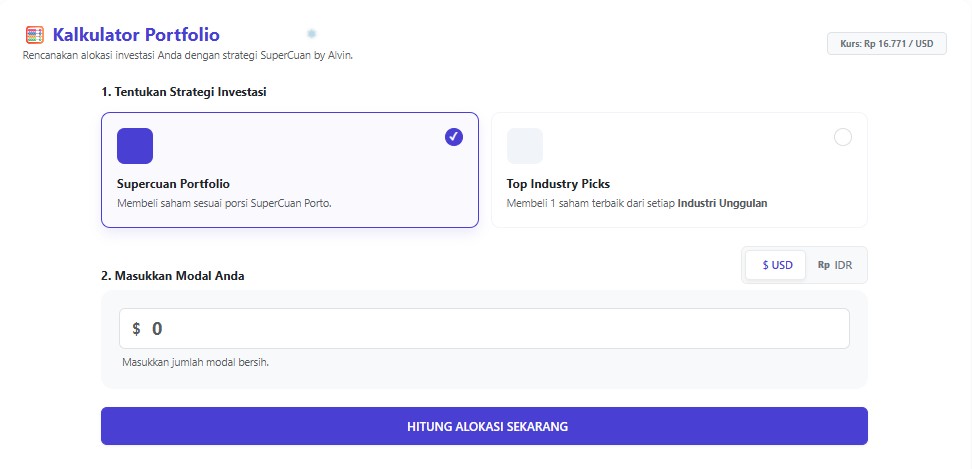Viewport: 972px width, 469px height.
Task: Click the 'Masukkan jumlah modal bersih' hint
Action: [x=195, y=362]
